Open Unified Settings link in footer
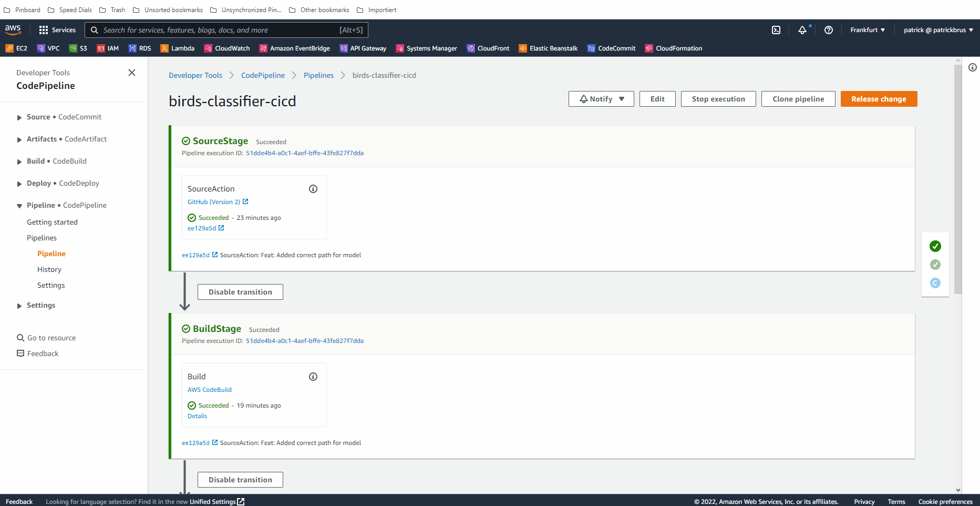This screenshot has width=980, height=506. pos(217,502)
